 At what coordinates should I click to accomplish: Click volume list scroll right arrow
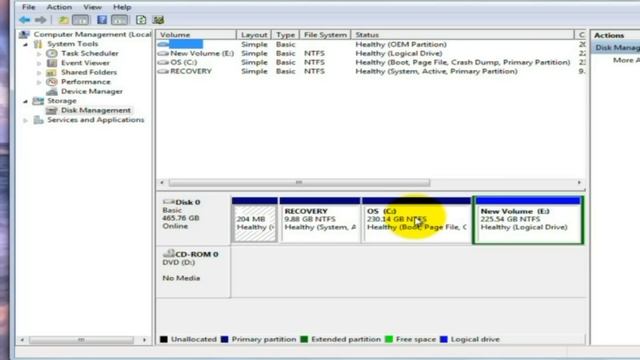click(579, 182)
